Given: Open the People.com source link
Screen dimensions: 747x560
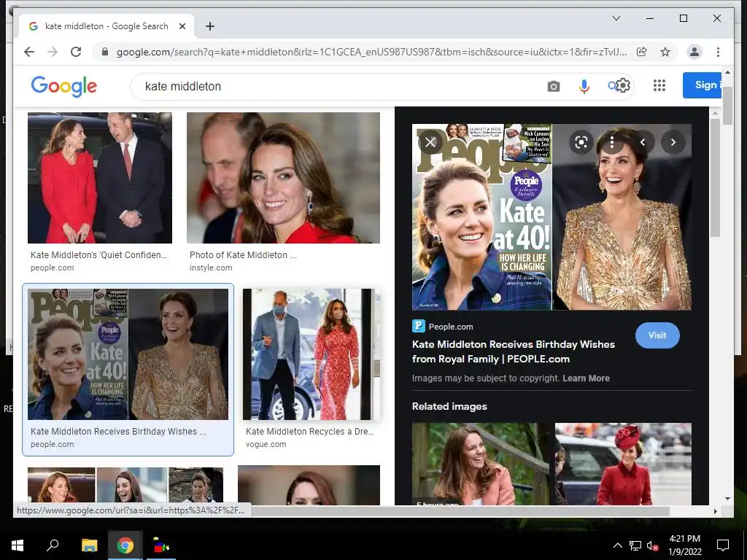Looking at the screenshot, I should pyautogui.click(x=443, y=327).
